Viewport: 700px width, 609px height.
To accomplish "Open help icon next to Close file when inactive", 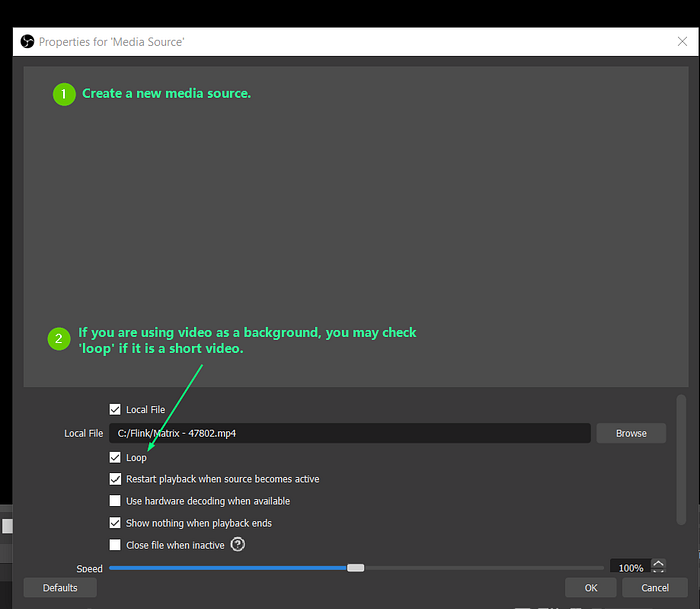I will tap(238, 544).
